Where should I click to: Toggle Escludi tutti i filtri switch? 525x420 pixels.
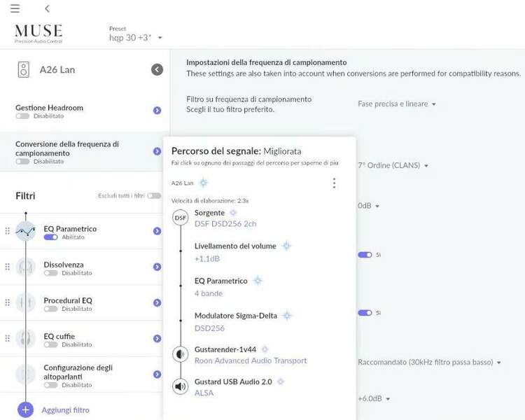154,196
